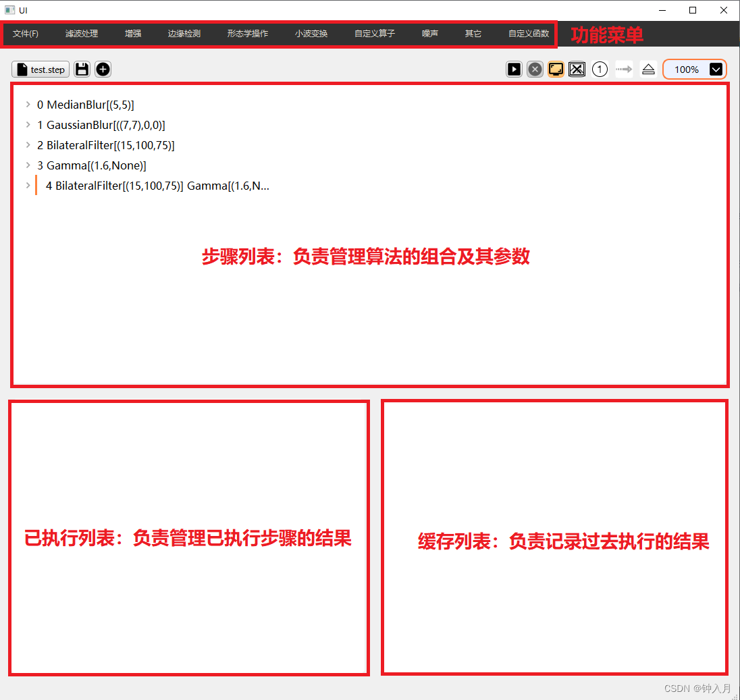Click the floppy-disk save icon
The width and height of the screenshot is (740, 700).
coord(82,70)
